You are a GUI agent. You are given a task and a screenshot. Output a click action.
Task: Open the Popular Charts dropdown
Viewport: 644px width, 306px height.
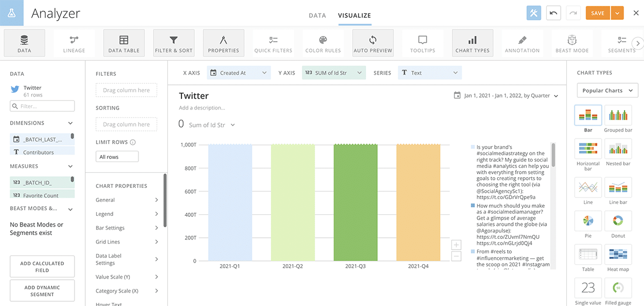pos(608,91)
